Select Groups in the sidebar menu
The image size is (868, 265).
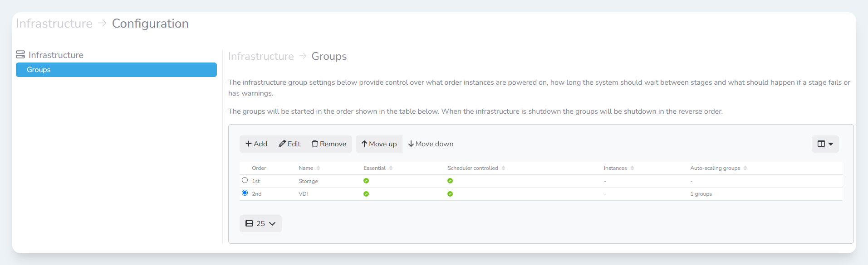116,70
